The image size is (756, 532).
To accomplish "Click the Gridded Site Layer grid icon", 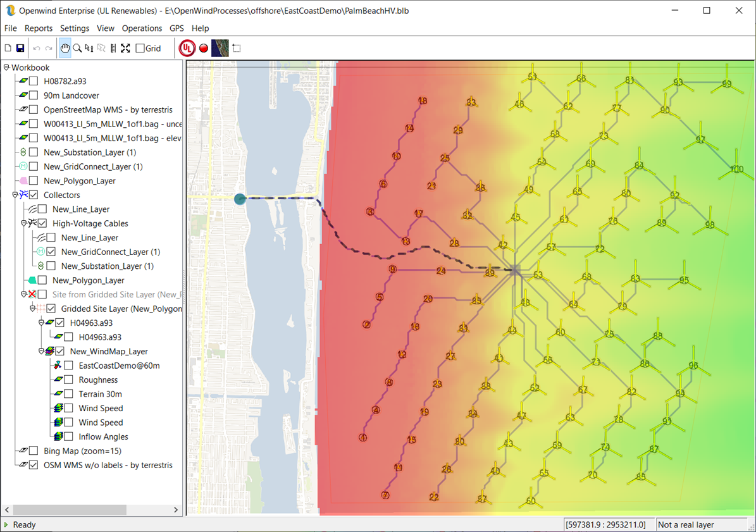I will tap(41, 309).
